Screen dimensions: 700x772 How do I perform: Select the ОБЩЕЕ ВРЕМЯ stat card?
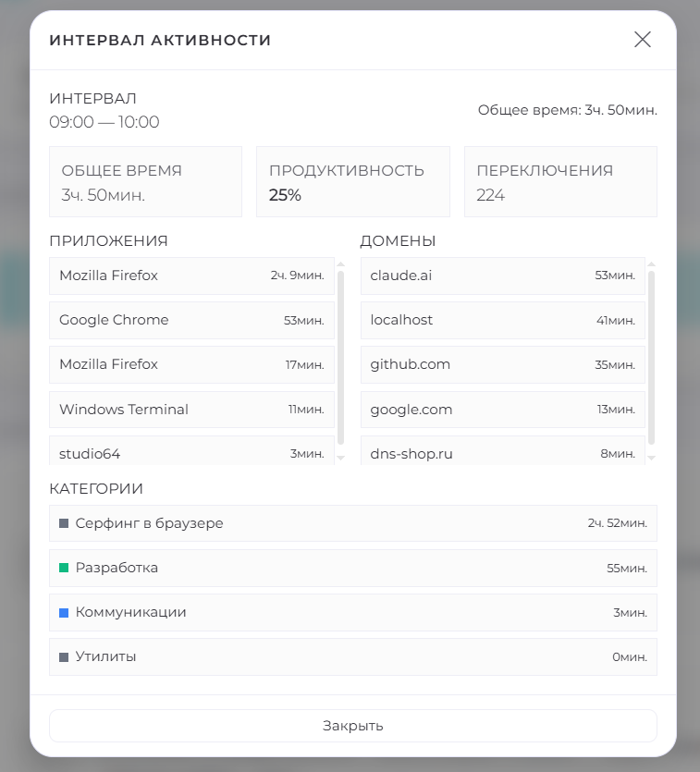pos(146,182)
